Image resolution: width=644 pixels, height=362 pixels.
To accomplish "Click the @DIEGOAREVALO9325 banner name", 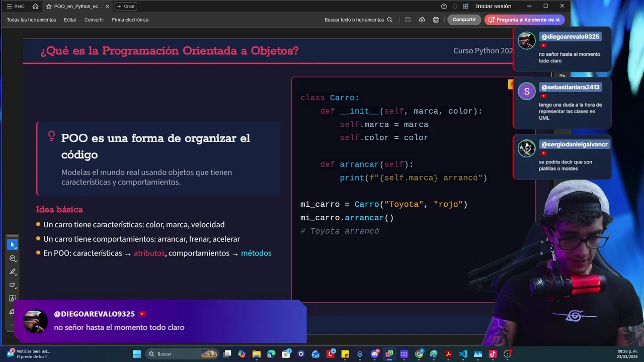I will coord(94,314).
